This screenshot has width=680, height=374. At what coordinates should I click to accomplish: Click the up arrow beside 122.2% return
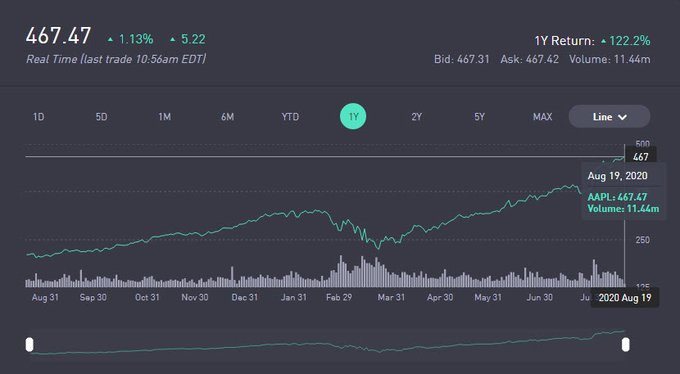603,41
